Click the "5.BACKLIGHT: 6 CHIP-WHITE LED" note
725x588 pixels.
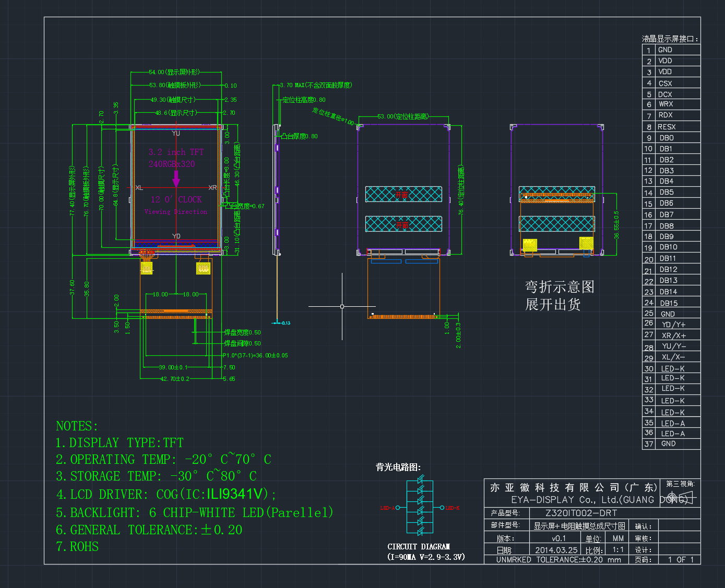tap(195, 512)
